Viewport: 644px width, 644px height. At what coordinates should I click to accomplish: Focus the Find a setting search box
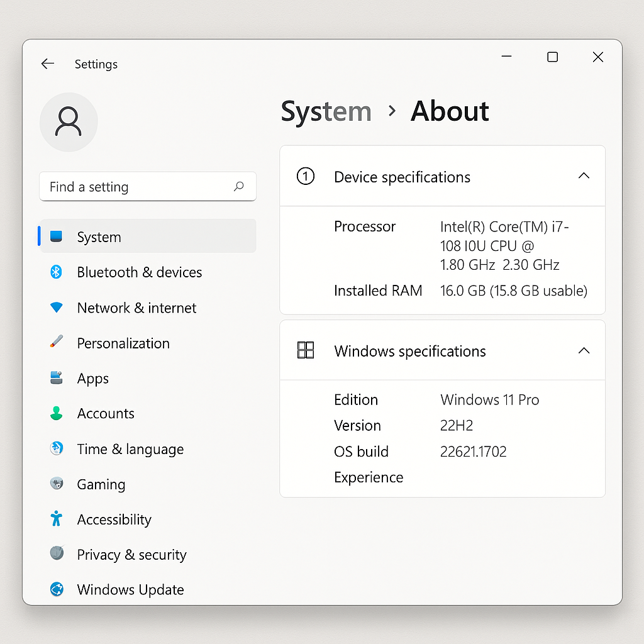point(148,186)
